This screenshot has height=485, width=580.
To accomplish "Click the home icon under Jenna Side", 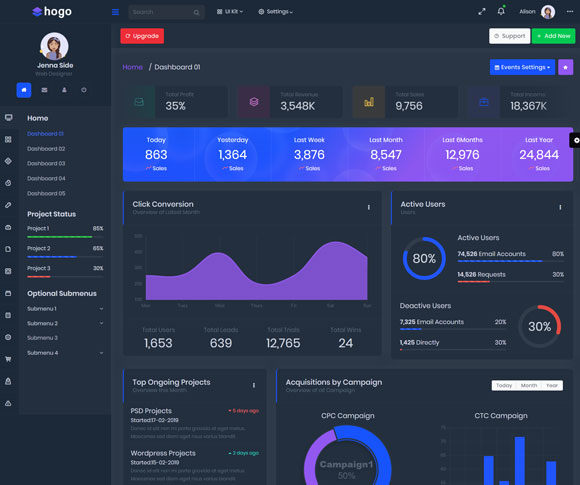I will [x=24, y=90].
